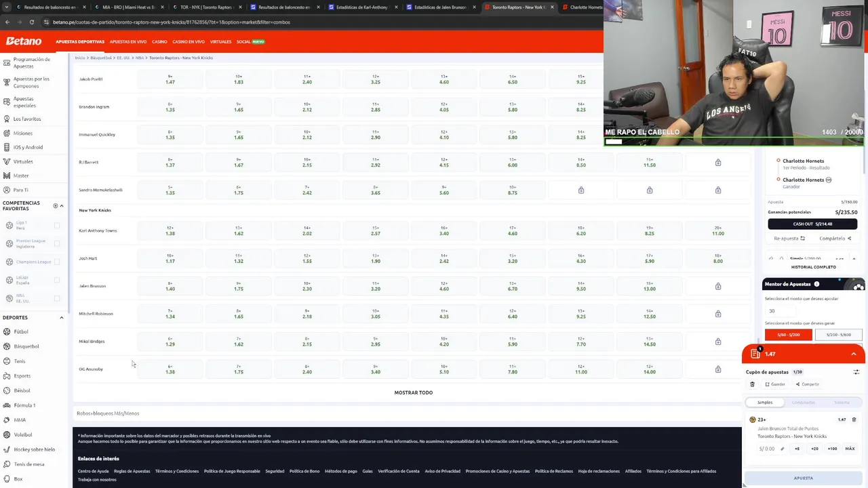Collapse Competencias Favoritas section
Viewport: 868px width, 488px height.
62,205
